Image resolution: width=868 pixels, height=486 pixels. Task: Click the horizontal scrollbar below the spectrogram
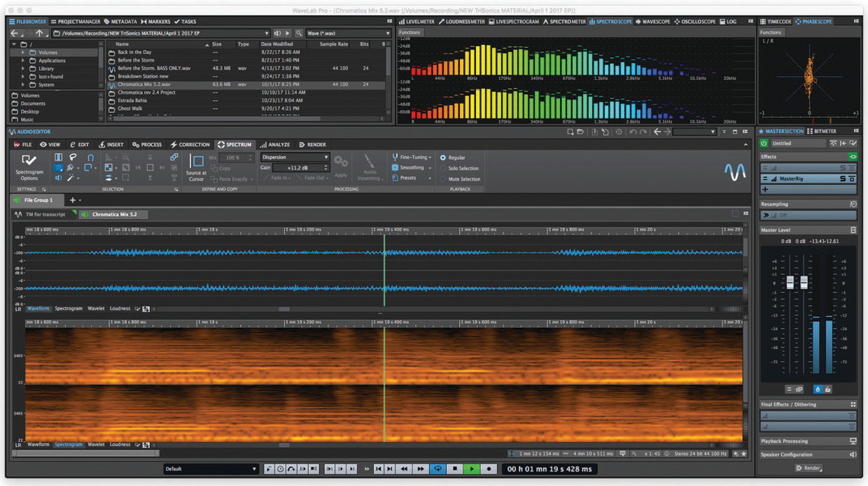coord(85,453)
